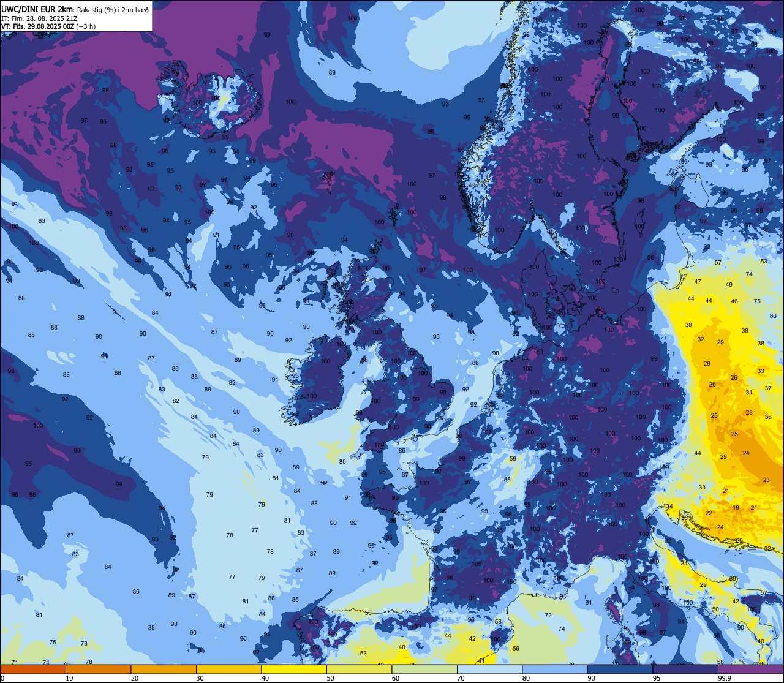Click the legend tick label 50
Image resolution: width=784 pixels, height=683 pixels.
(x=330, y=678)
